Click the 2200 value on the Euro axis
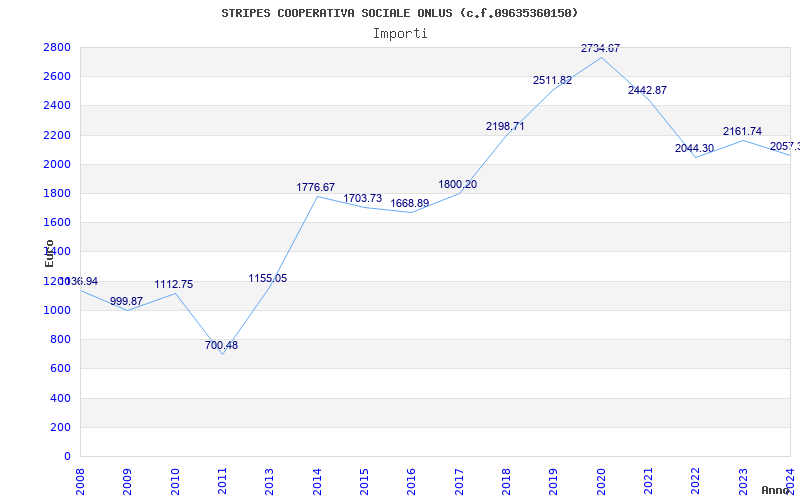 point(57,135)
